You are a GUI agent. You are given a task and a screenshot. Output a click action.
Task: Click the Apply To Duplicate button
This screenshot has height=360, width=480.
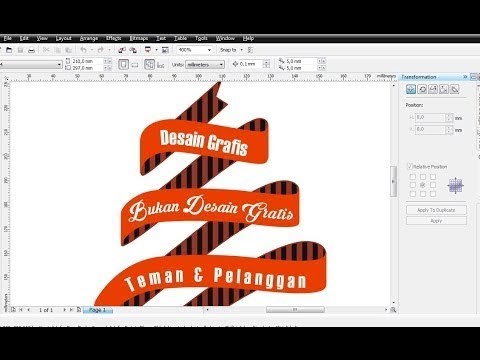436,210
